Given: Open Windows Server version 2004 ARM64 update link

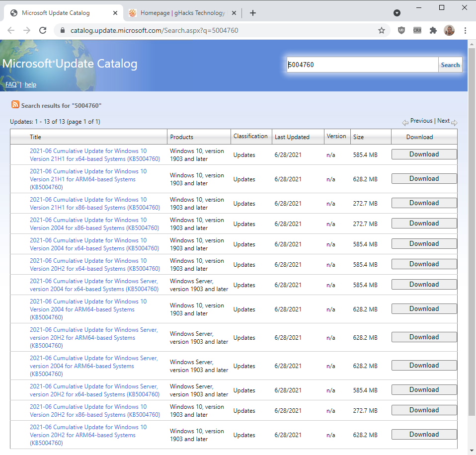Looking at the screenshot, I should 93,366.
